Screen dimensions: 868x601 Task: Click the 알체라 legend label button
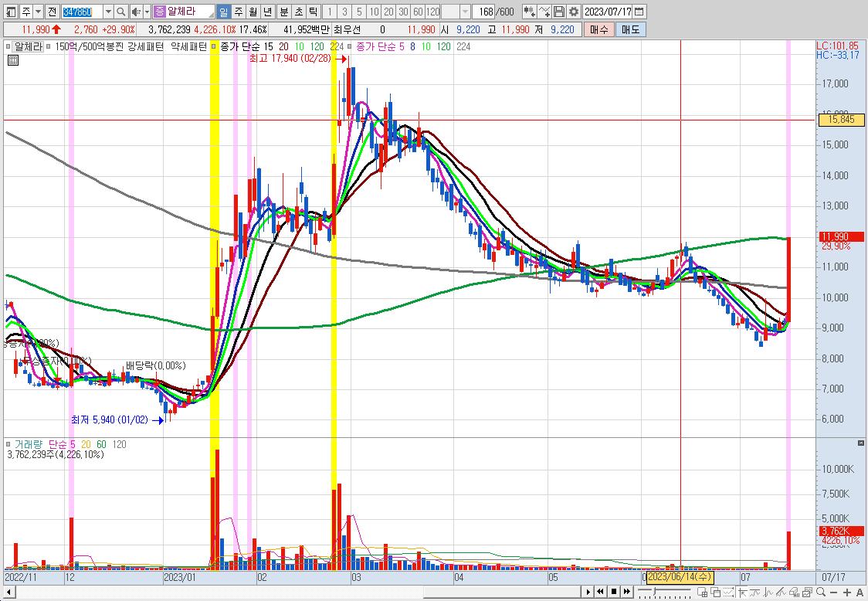click(x=29, y=46)
